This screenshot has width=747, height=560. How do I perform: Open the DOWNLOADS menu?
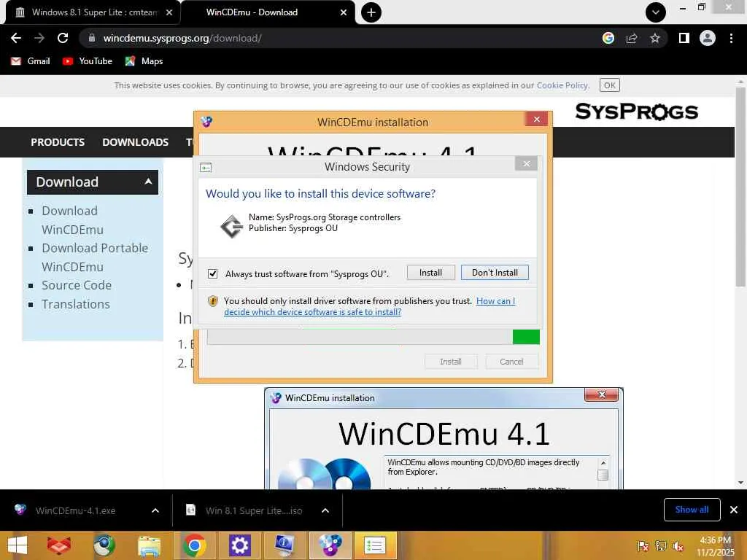[135, 142]
